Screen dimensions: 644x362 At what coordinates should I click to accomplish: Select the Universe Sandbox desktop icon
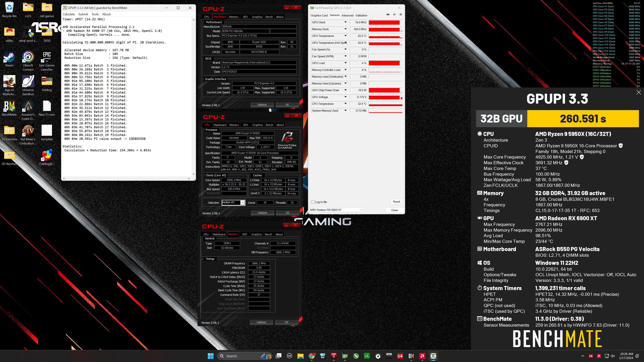tap(28, 85)
